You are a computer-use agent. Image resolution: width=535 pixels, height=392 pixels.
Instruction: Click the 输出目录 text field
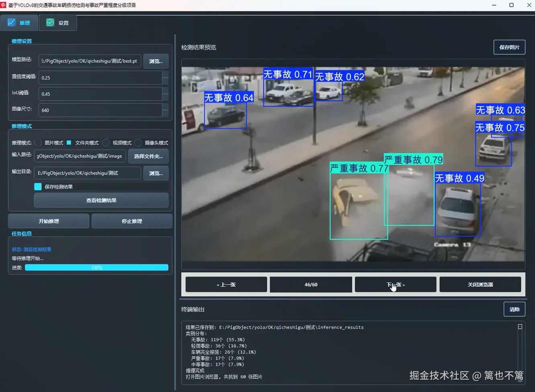tap(88, 173)
